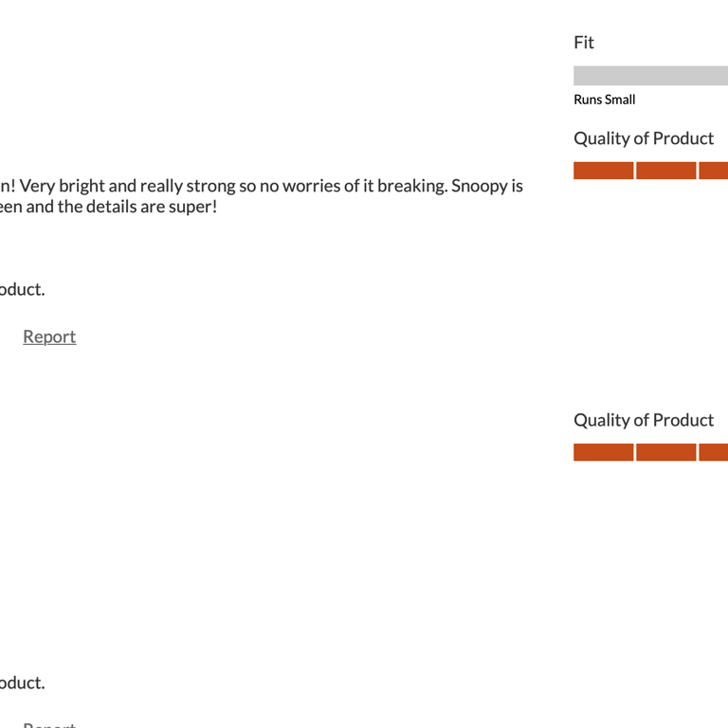Click first orange segment of the lower quality bar
This screenshot has width=728, height=728.
click(x=603, y=452)
